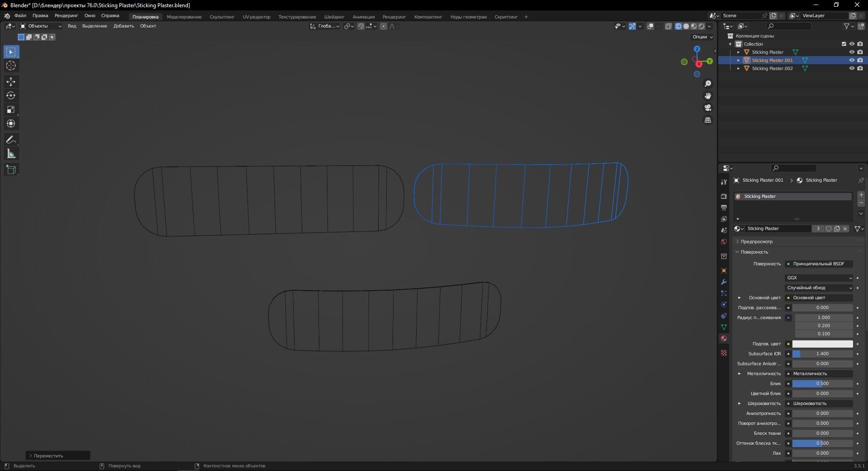This screenshot has width=868, height=471.
Task: Open Modifiers wrench properties tab
Action: click(724, 282)
